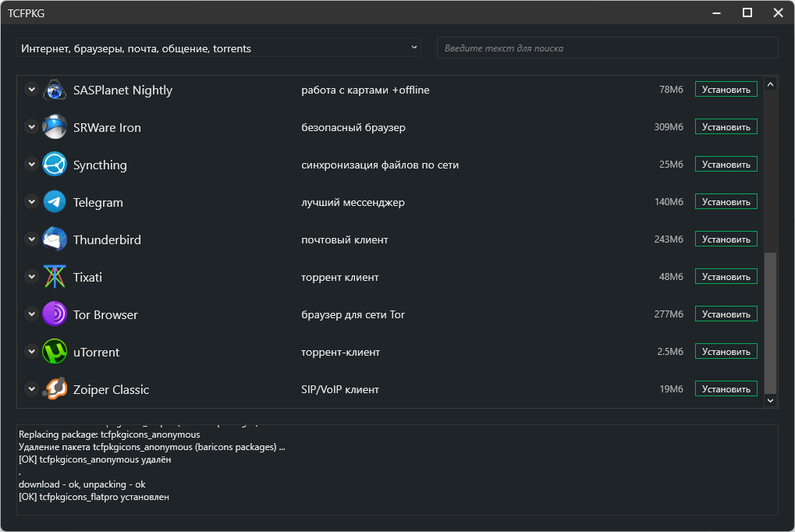Viewport: 795px width, 532px height.
Task: Open the category dropdown for Интернет, браузеры
Action: pyautogui.click(x=218, y=48)
